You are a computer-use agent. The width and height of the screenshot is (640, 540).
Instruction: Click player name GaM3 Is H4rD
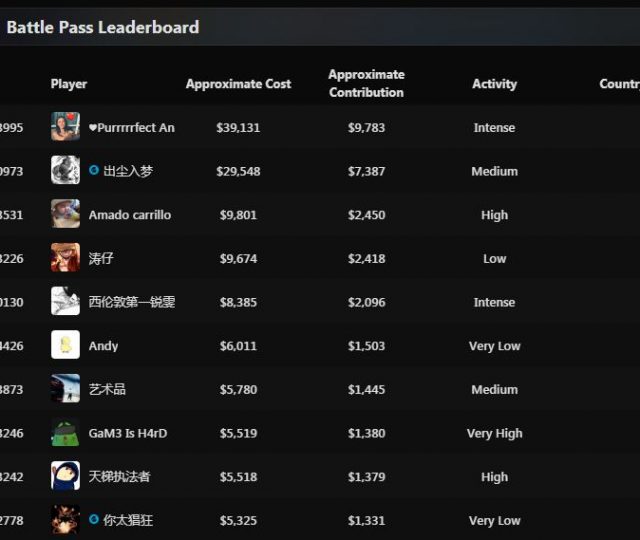tap(128, 433)
